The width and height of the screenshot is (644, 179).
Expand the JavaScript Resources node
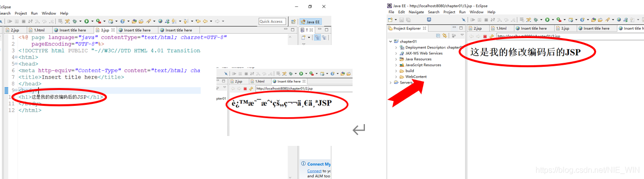[x=396, y=65]
